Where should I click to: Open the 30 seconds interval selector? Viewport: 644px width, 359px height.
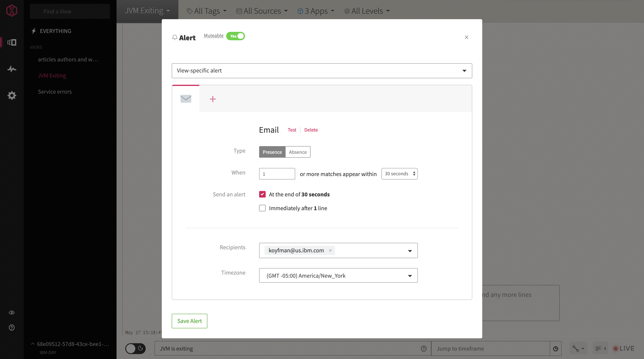click(x=399, y=174)
